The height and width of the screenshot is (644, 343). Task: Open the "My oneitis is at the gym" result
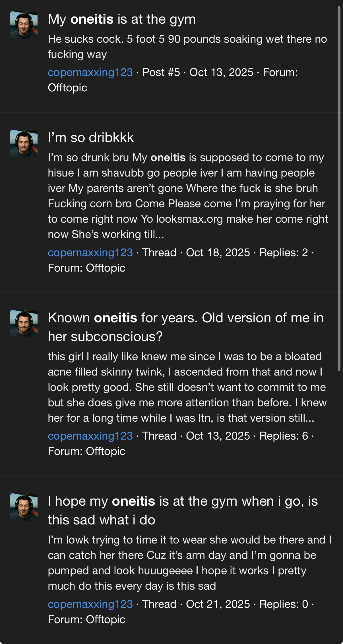coord(122,19)
